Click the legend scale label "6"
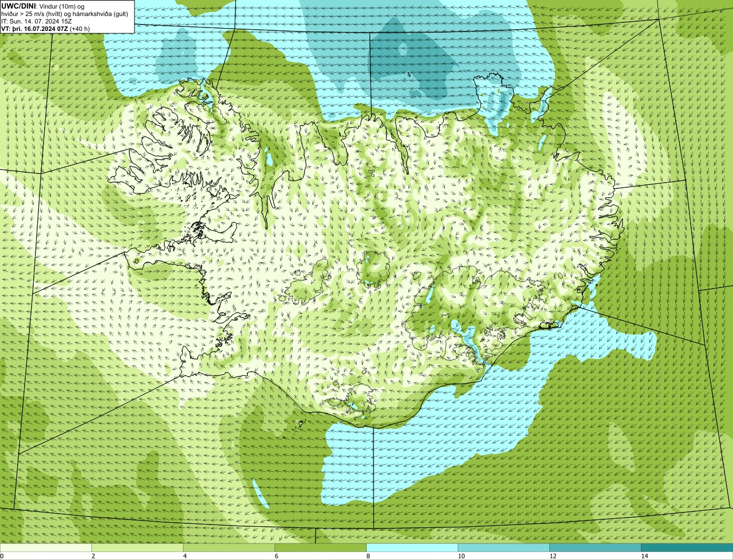Image resolution: width=733 pixels, height=560 pixels. pyautogui.click(x=276, y=556)
